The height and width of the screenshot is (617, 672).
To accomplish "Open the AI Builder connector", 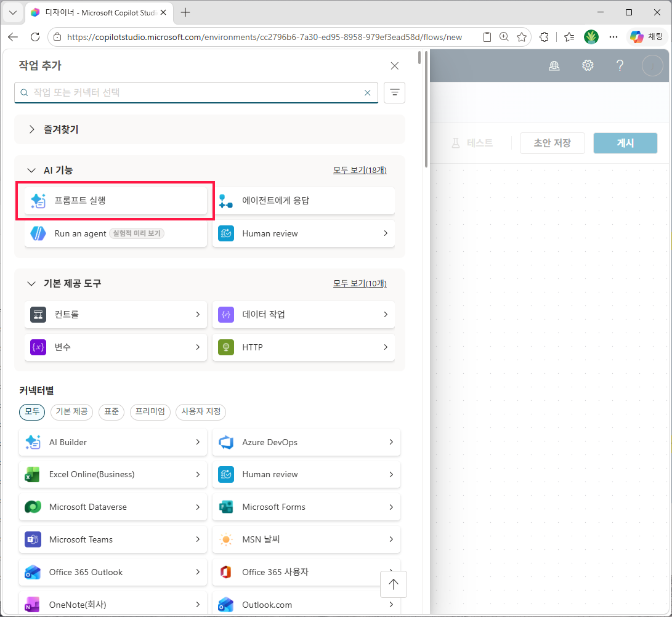I will 113,442.
